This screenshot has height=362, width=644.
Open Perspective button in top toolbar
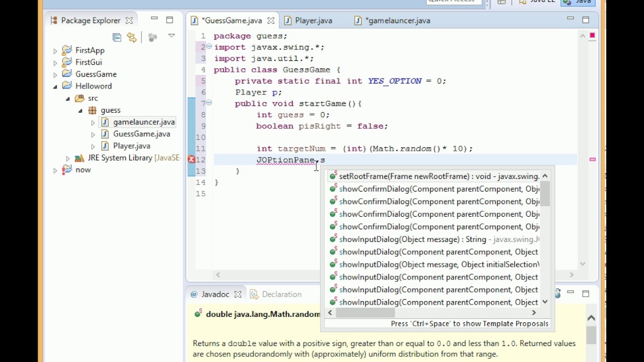point(502,2)
